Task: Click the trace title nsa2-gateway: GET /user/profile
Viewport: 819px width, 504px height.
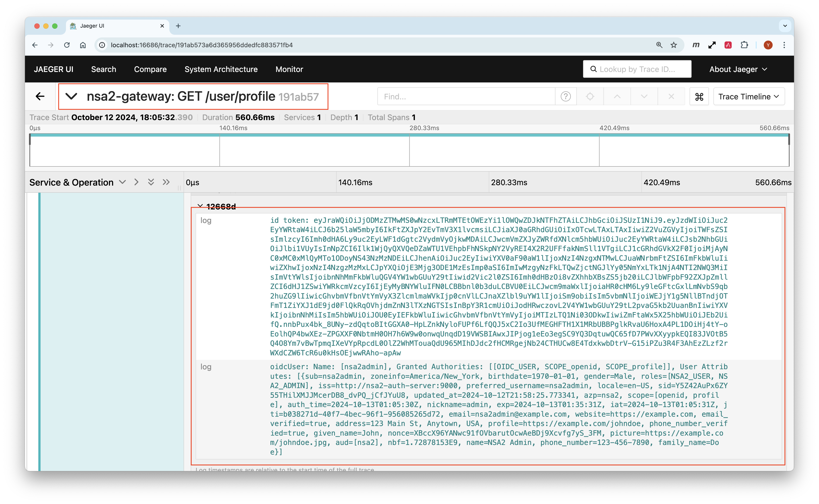Action: [x=181, y=96]
